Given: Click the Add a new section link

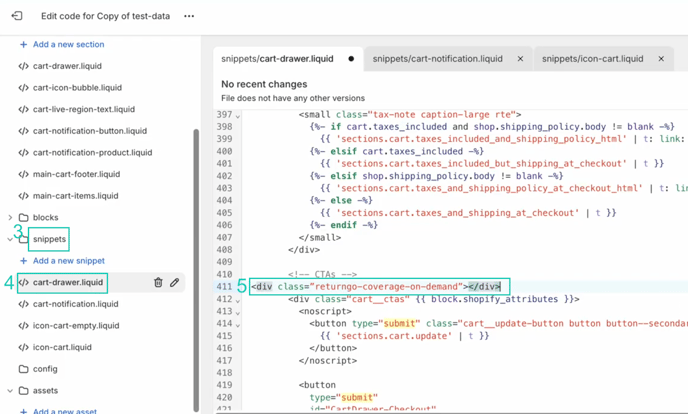Looking at the screenshot, I should click(x=68, y=44).
